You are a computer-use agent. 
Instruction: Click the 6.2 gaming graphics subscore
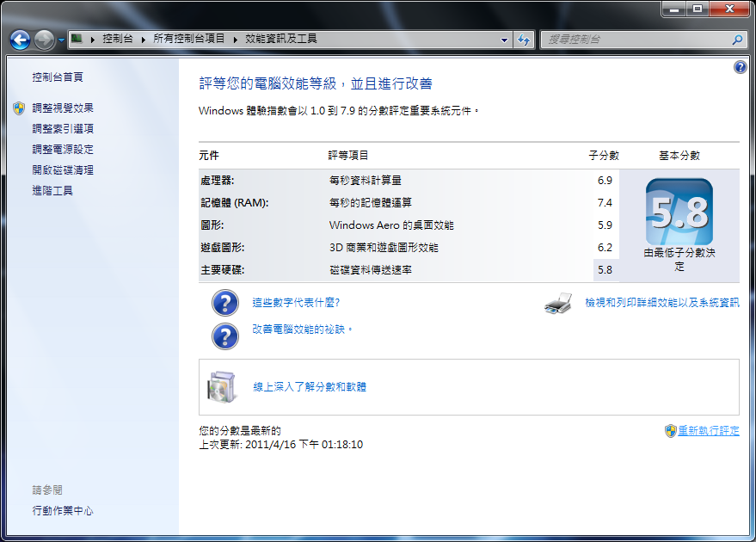tap(605, 248)
